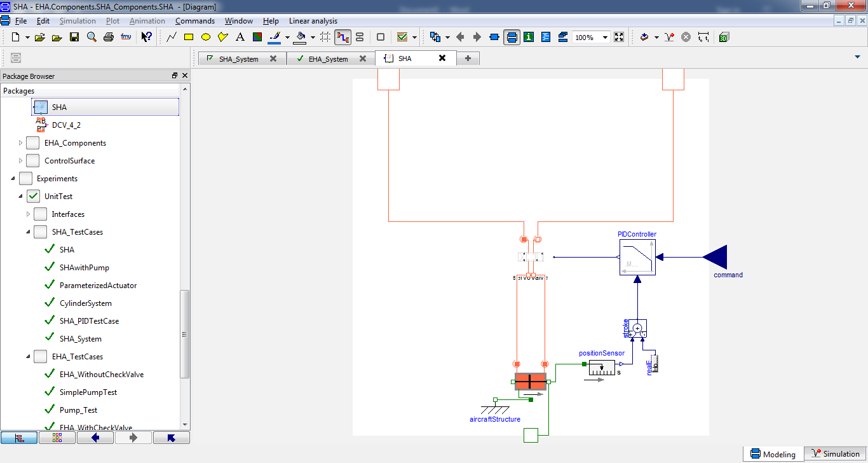Toggle the connect mode button
The width and height of the screenshot is (868, 463).
tap(342, 37)
